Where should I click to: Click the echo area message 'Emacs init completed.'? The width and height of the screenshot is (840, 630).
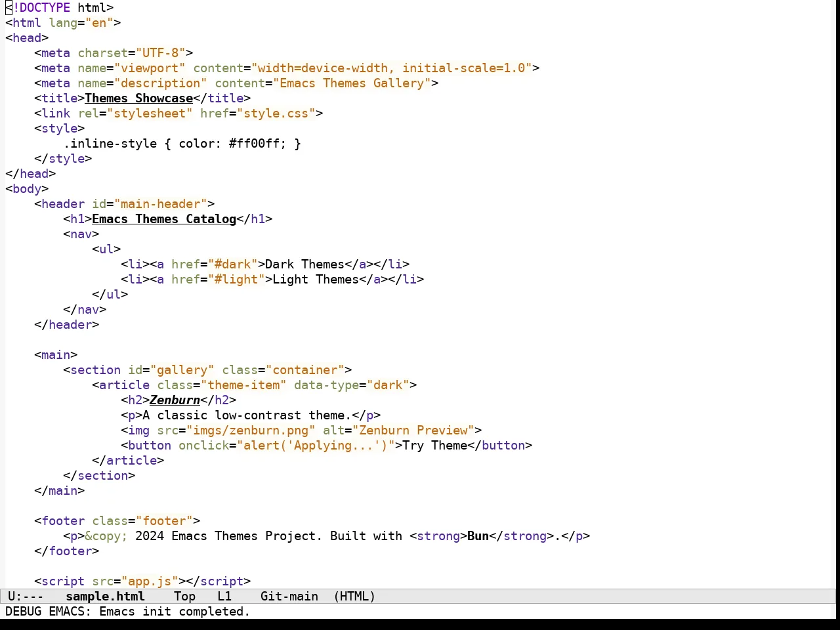pyautogui.click(x=175, y=612)
